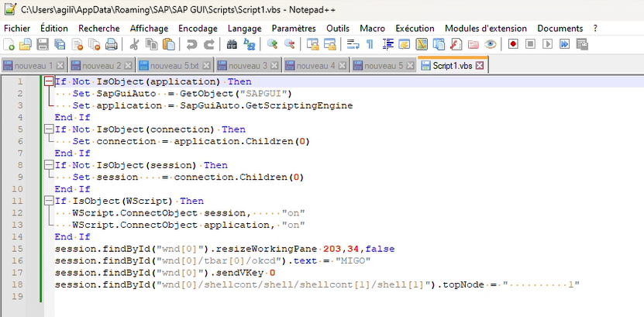Toggle word wrap toolbar button
644x317 pixels.
point(353,44)
